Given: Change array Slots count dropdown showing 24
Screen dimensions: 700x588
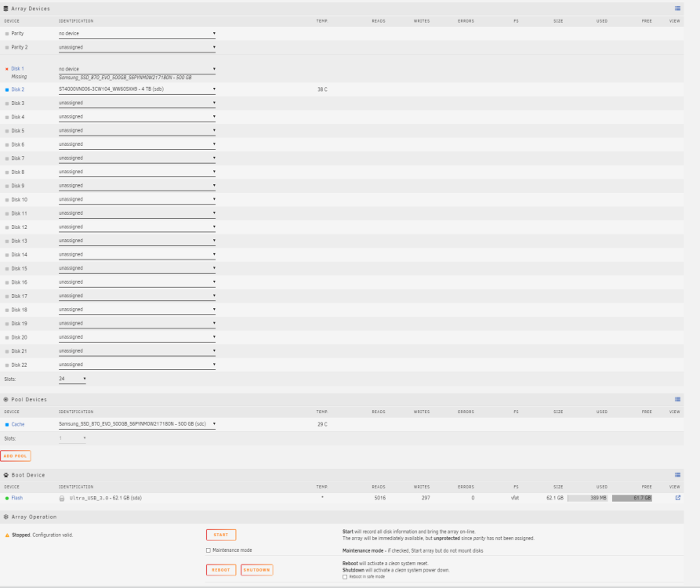Looking at the screenshot, I should click(72, 379).
